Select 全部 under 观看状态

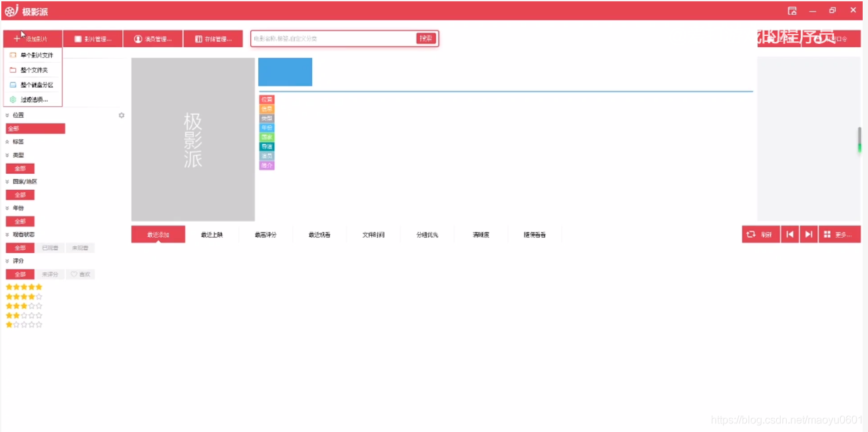tap(20, 248)
